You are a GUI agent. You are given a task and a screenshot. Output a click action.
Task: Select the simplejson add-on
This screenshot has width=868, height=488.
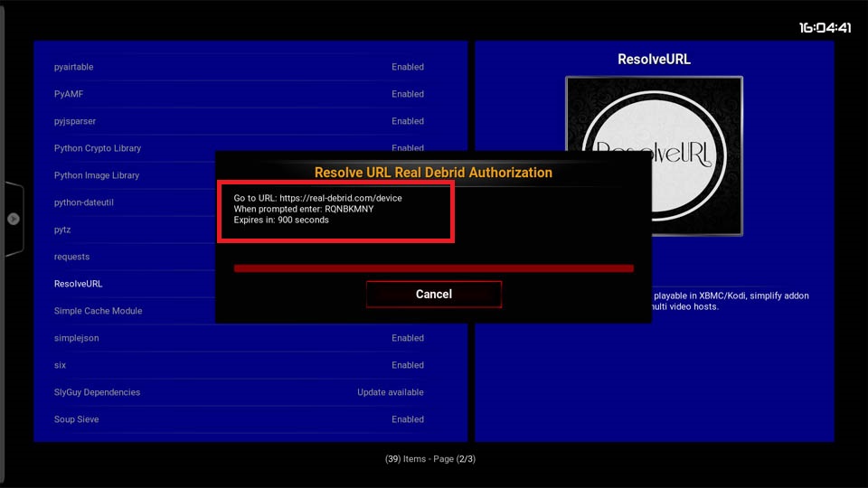click(239, 338)
